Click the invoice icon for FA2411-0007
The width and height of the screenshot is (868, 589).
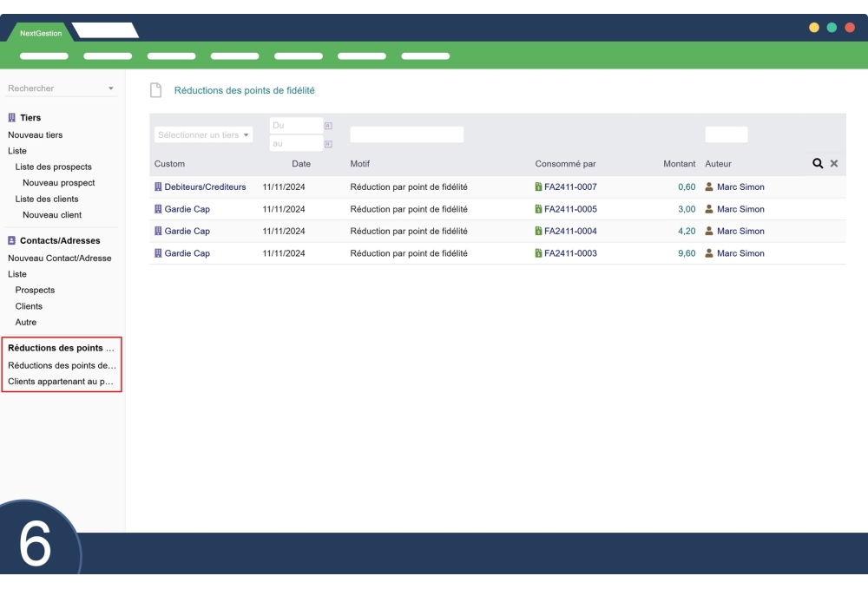pos(539,187)
